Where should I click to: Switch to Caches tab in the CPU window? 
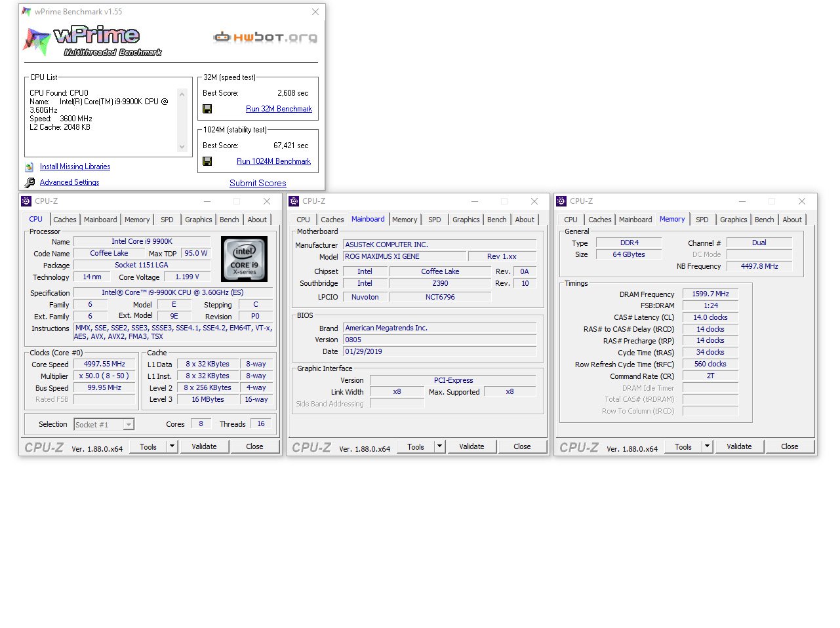click(65, 220)
